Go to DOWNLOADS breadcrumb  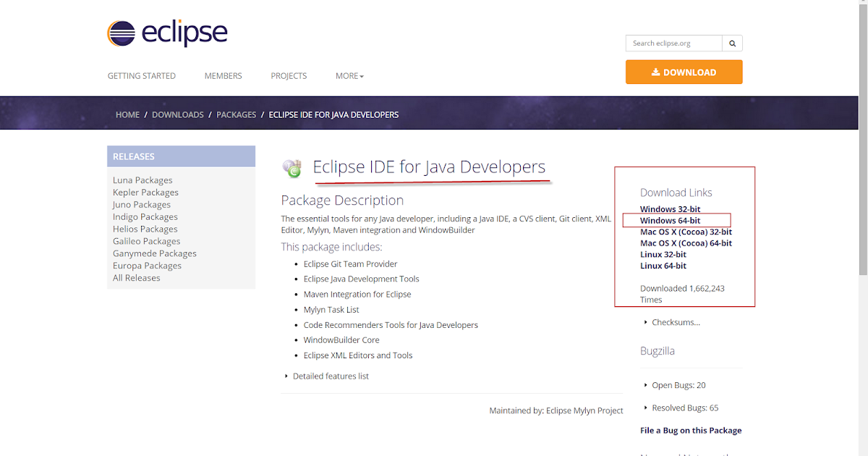[178, 115]
